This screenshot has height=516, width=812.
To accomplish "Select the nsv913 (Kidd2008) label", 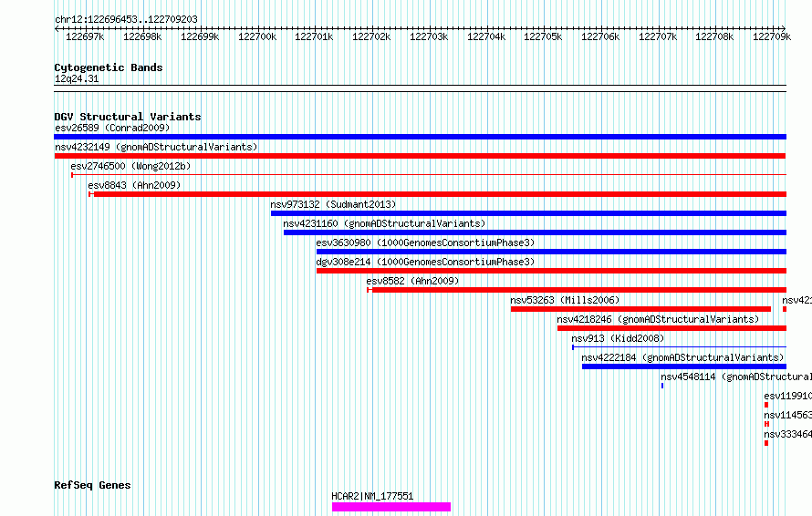I will (618, 338).
